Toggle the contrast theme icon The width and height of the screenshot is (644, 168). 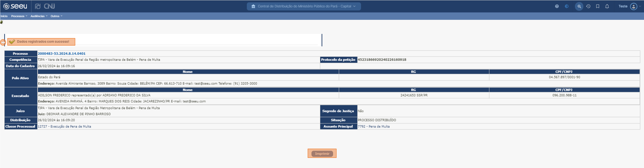point(567,6)
